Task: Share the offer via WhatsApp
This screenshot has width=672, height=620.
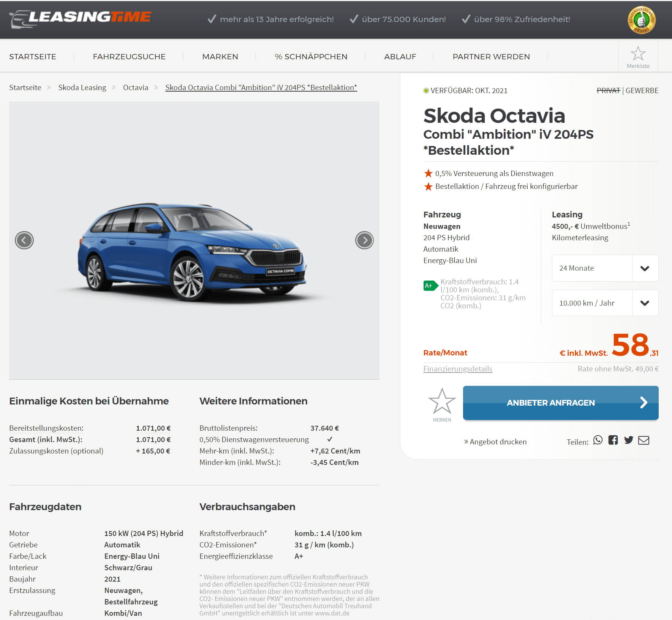Action: pyautogui.click(x=598, y=440)
